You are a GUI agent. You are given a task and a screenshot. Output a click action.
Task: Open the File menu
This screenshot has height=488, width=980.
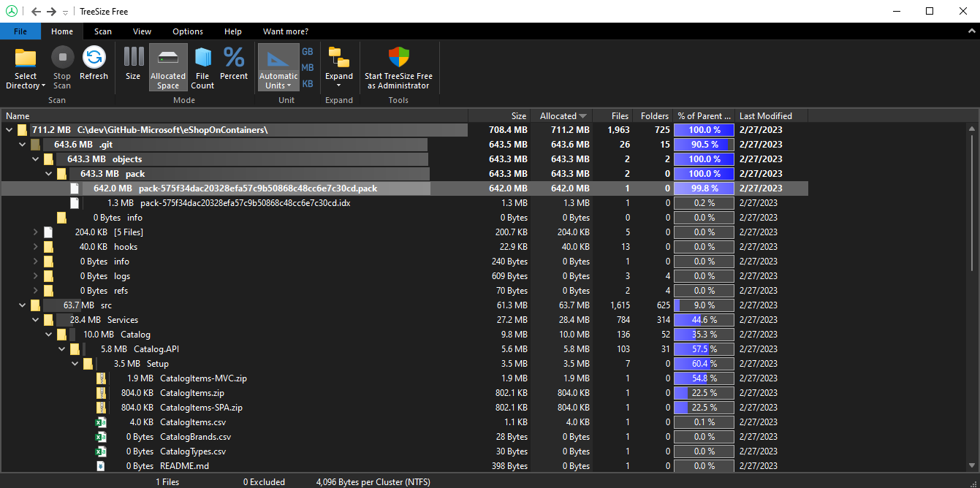point(20,31)
